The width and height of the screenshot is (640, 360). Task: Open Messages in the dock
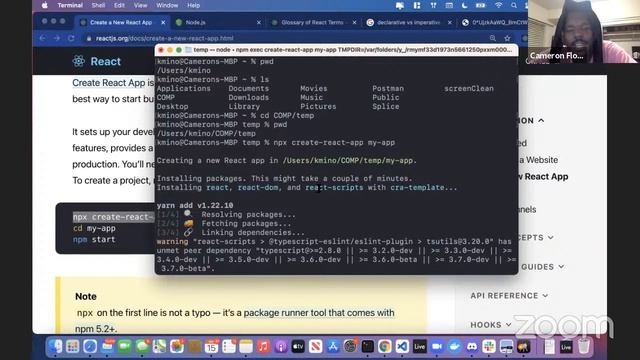pyautogui.click(x=142, y=347)
